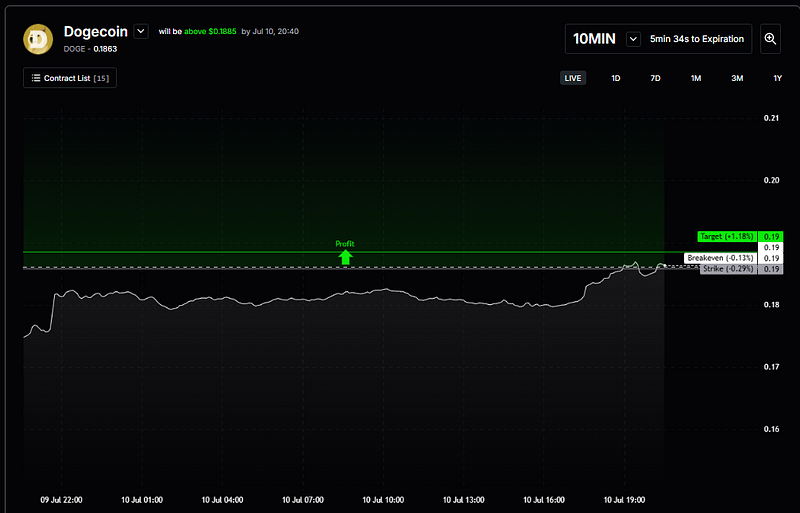Switch to the LIVE chart view
This screenshot has width=800, height=513.
point(573,78)
